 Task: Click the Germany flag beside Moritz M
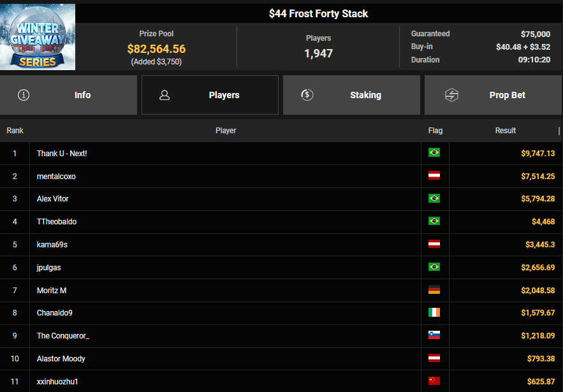pyautogui.click(x=434, y=290)
